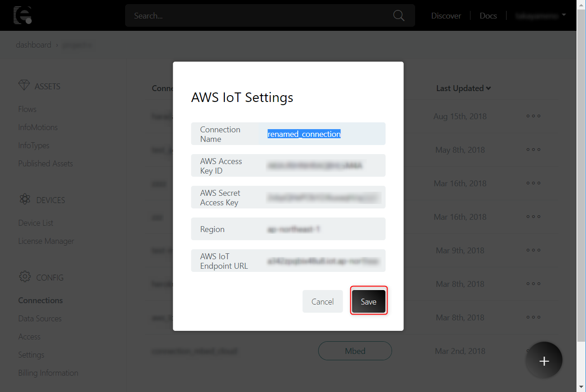Expand the user account dropdown arrow
This screenshot has height=392, width=586.
tap(564, 15)
